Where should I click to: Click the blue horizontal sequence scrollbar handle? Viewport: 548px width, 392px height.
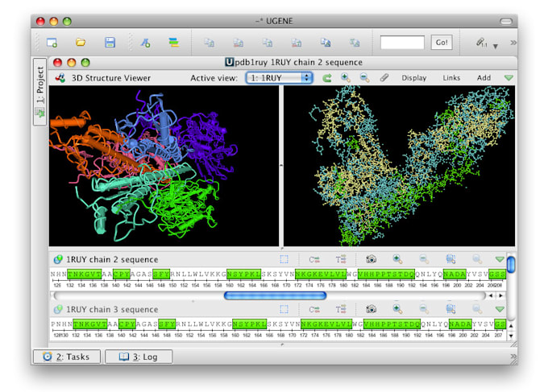click(x=274, y=295)
